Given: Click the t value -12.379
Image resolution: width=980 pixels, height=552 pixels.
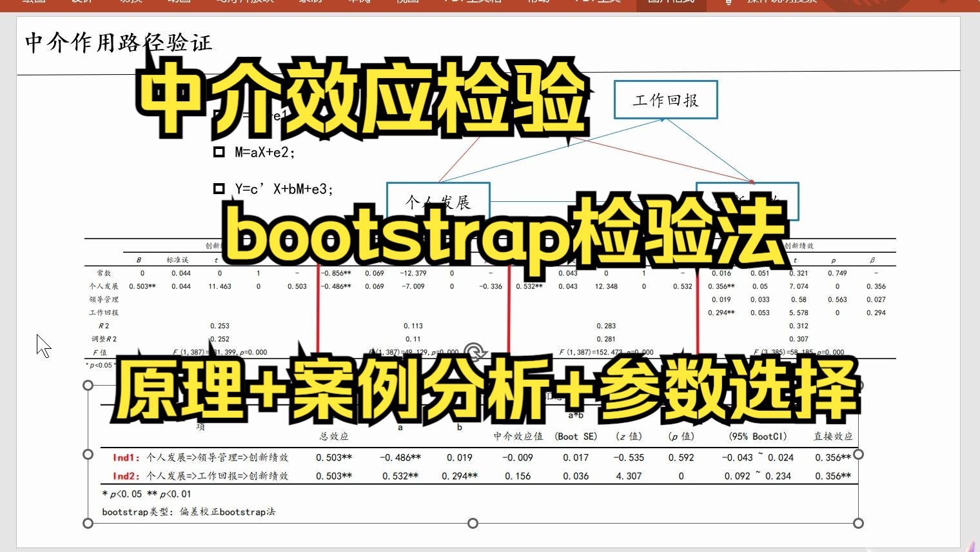Looking at the screenshot, I should (x=413, y=273).
